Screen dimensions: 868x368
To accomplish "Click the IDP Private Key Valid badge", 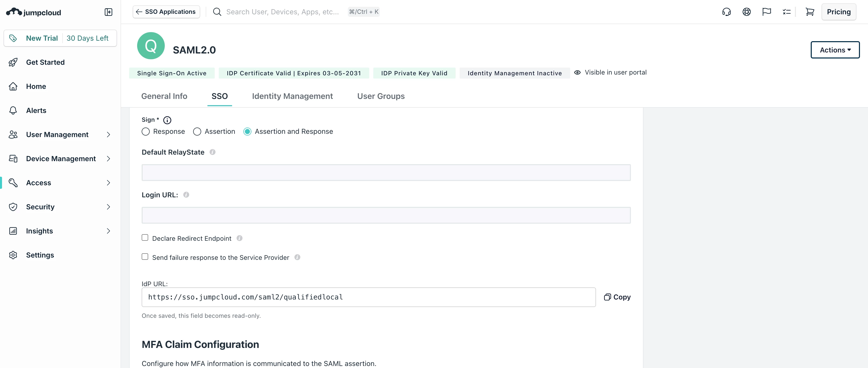I will point(414,73).
